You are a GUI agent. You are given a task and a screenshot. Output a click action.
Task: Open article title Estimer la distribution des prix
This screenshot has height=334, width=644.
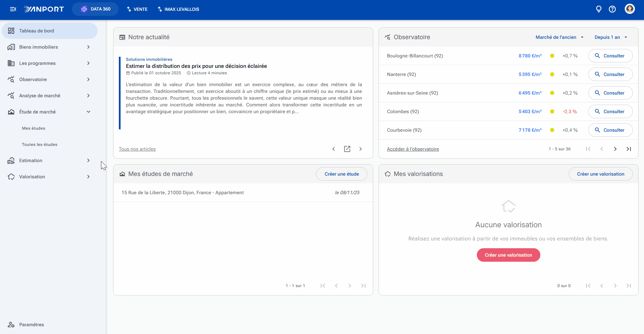coord(196,66)
